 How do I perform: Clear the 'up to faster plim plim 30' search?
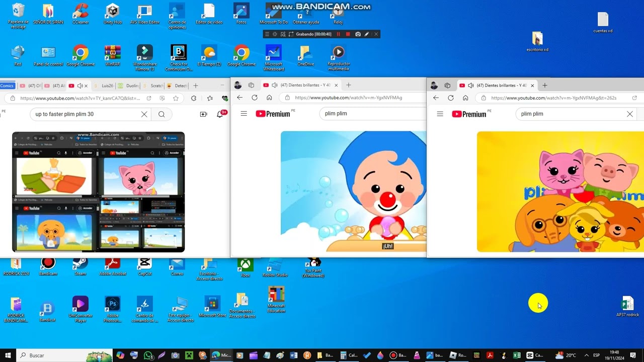pyautogui.click(x=144, y=114)
